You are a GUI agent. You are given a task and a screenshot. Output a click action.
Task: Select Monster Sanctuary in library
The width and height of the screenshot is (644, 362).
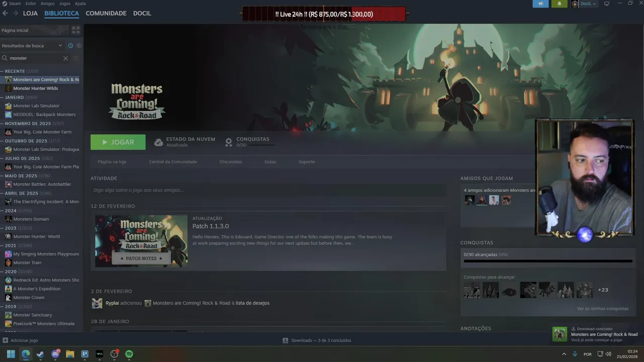33,315
